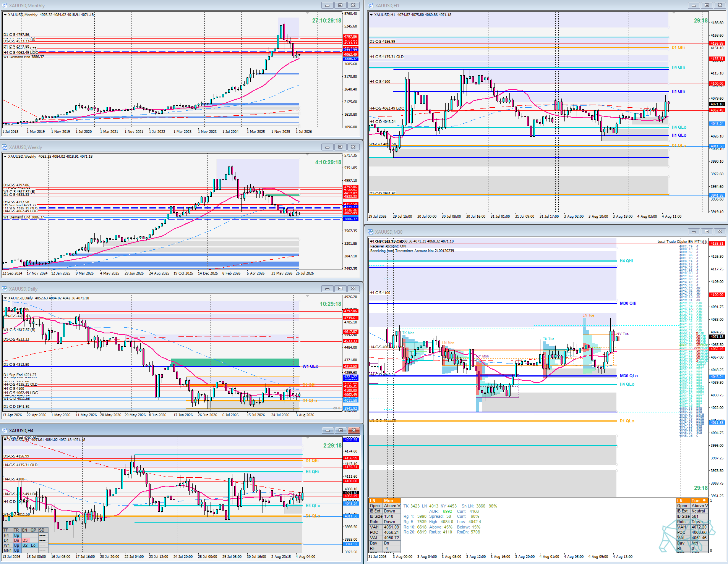728x564 pixels.
Task: Click the D1-C-D 3941.92 label in Daily chart
Action: click(x=16, y=407)
